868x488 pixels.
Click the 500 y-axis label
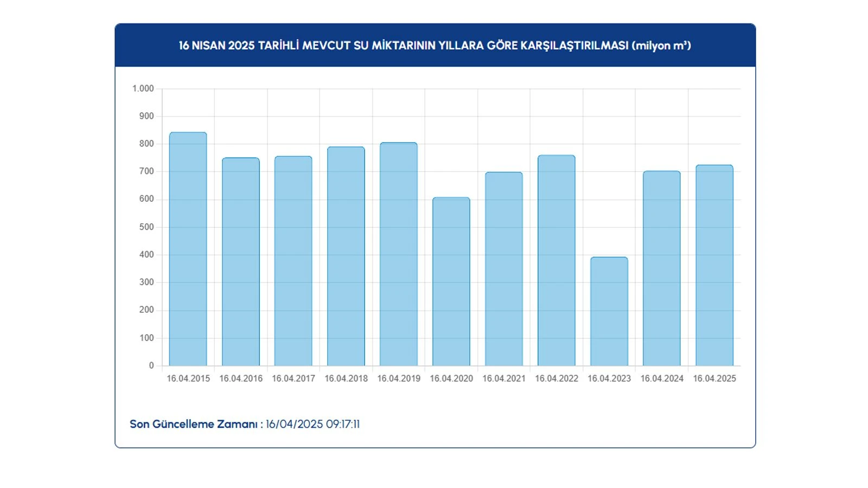[x=146, y=227]
